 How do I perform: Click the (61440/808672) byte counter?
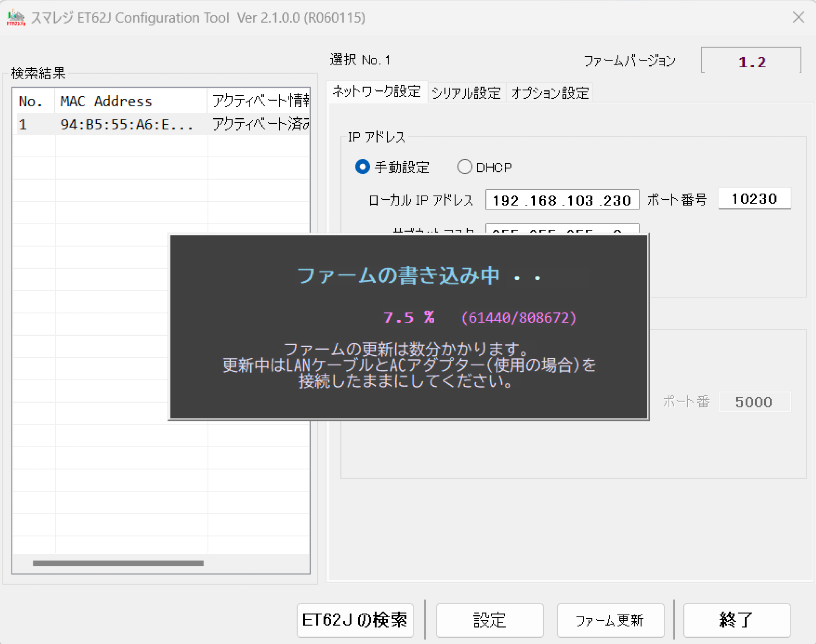tap(518, 318)
